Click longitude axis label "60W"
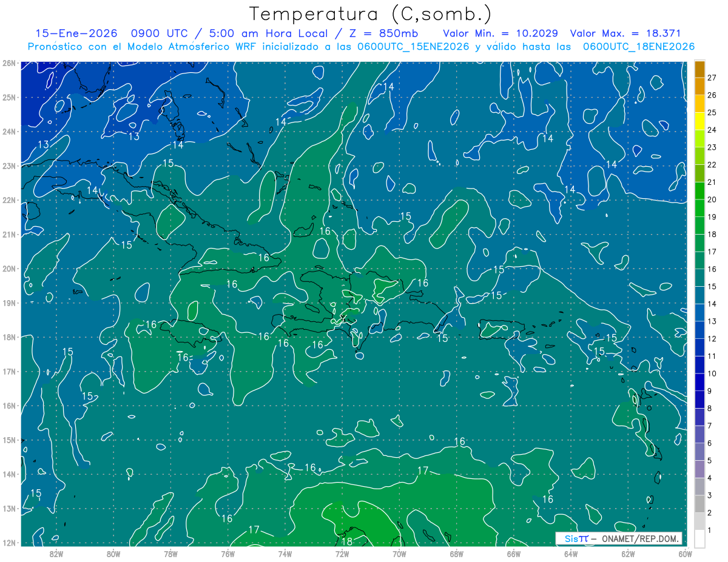This screenshot has height=562, width=728. click(685, 554)
